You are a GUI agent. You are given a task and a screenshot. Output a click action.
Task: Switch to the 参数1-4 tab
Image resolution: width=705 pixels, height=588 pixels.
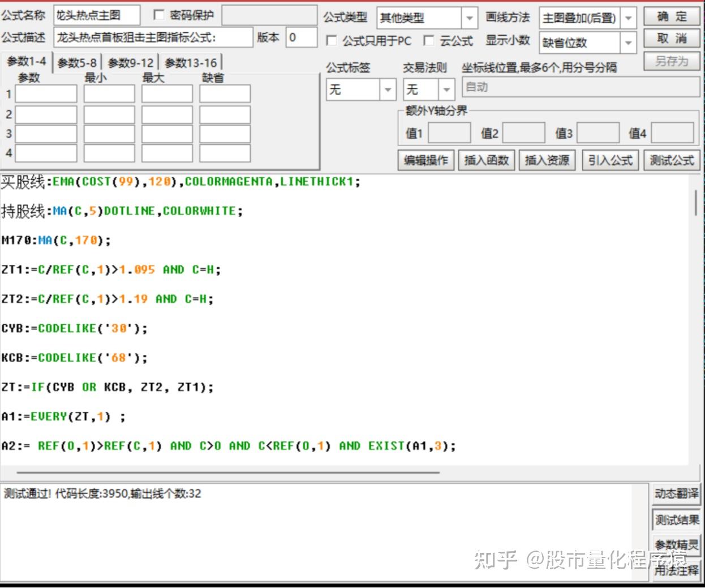pos(27,62)
